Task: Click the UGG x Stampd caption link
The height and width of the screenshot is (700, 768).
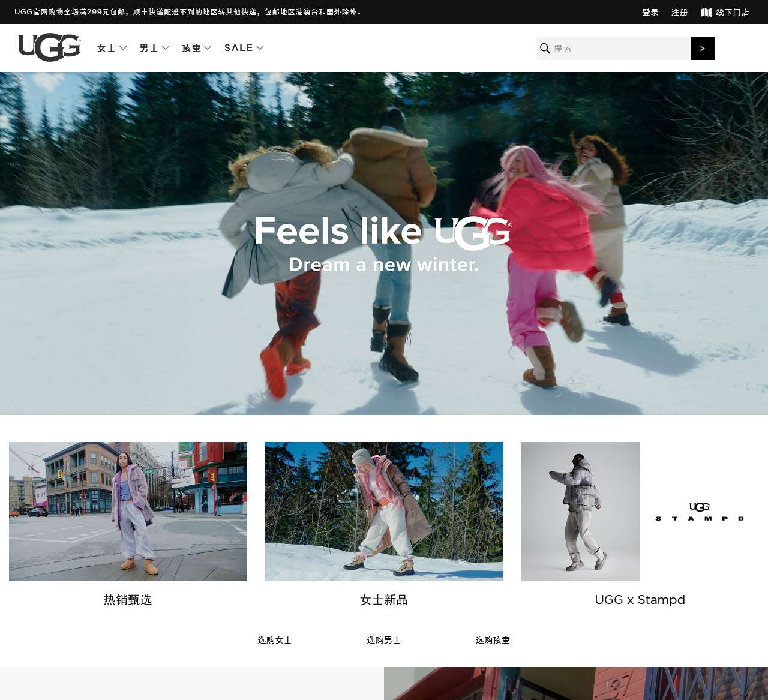Action: [x=640, y=600]
